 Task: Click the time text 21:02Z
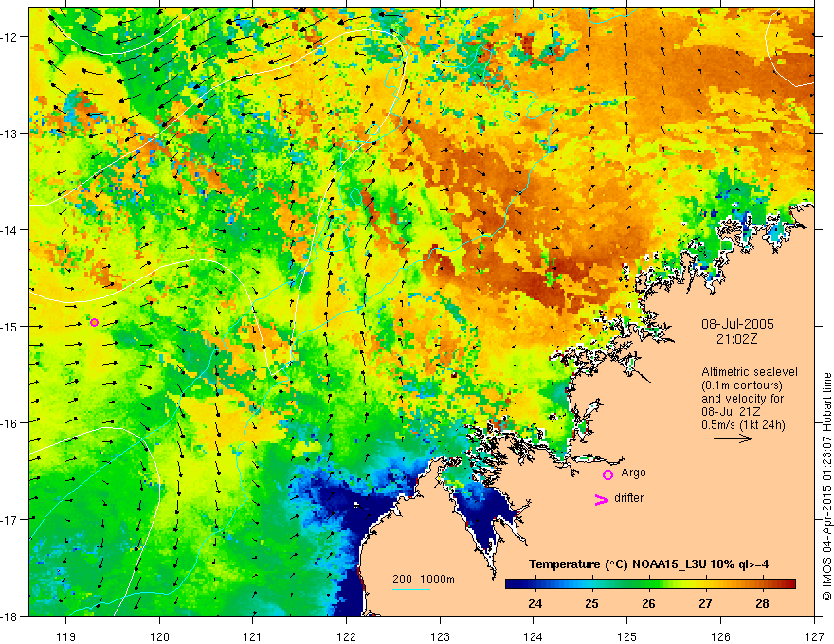(x=736, y=339)
